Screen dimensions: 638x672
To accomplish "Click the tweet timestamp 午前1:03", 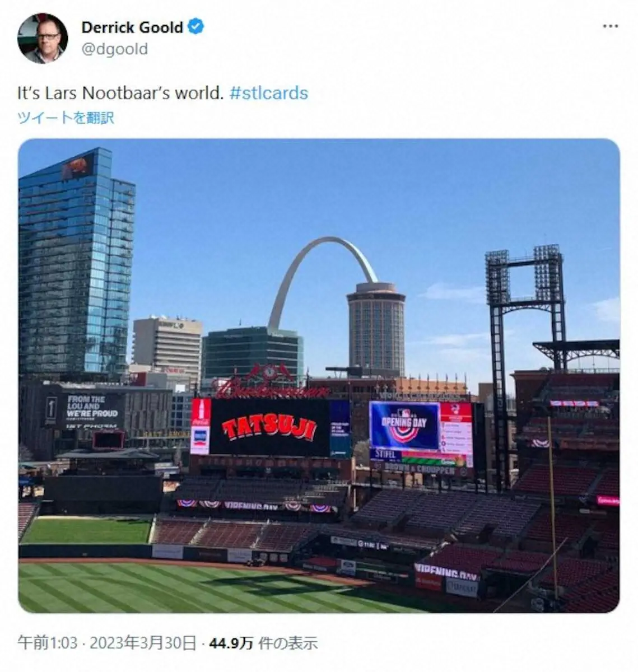I will [47, 643].
